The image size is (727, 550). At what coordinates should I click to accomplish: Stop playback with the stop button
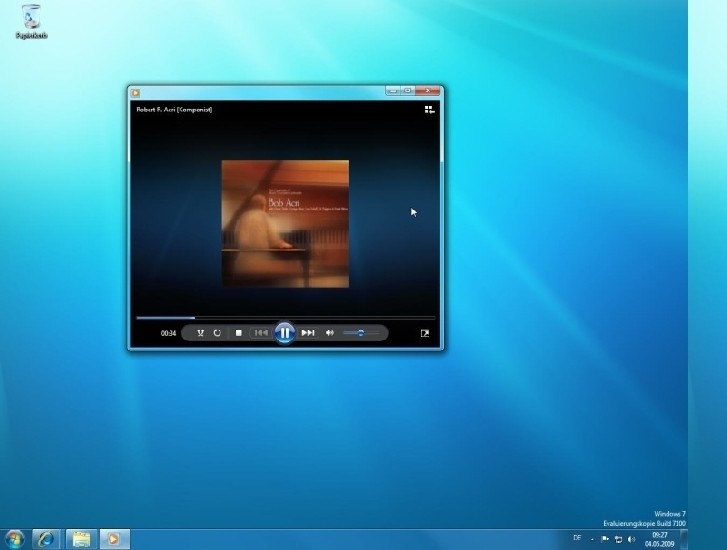coord(238,333)
